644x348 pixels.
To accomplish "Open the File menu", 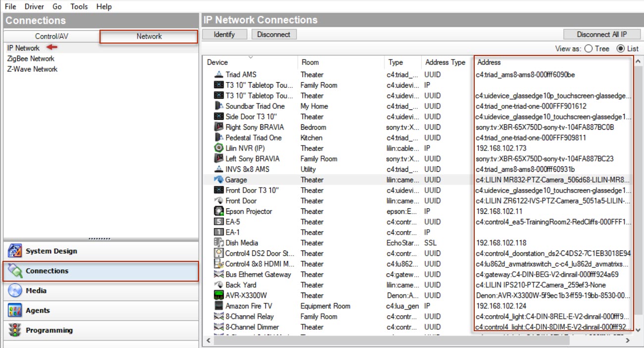I will click(10, 6).
